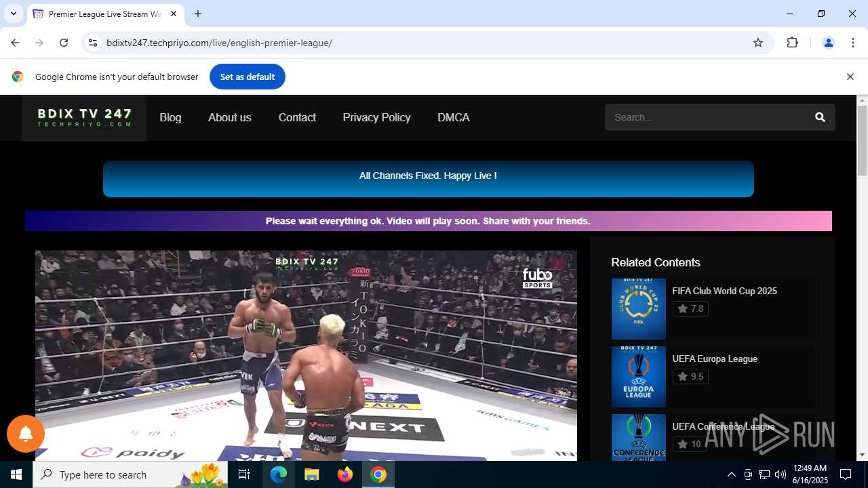
Task: Open the tab search dropdown arrow
Action: [x=13, y=14]
